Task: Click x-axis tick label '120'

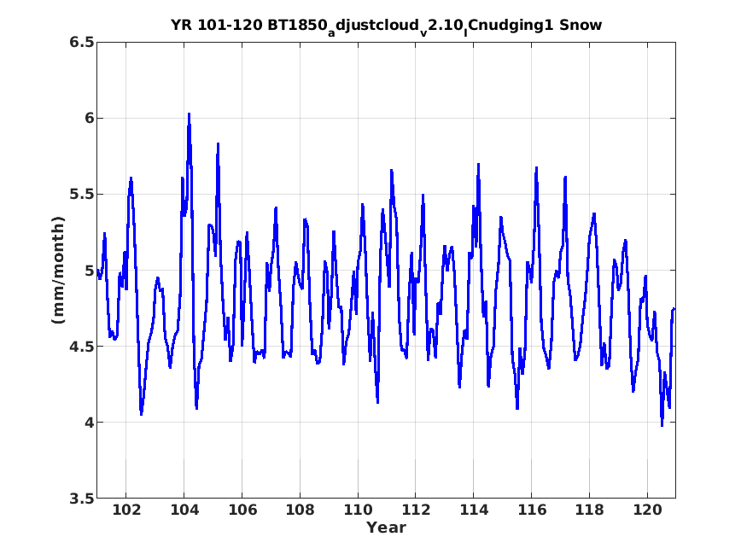Action: [647, 510]
